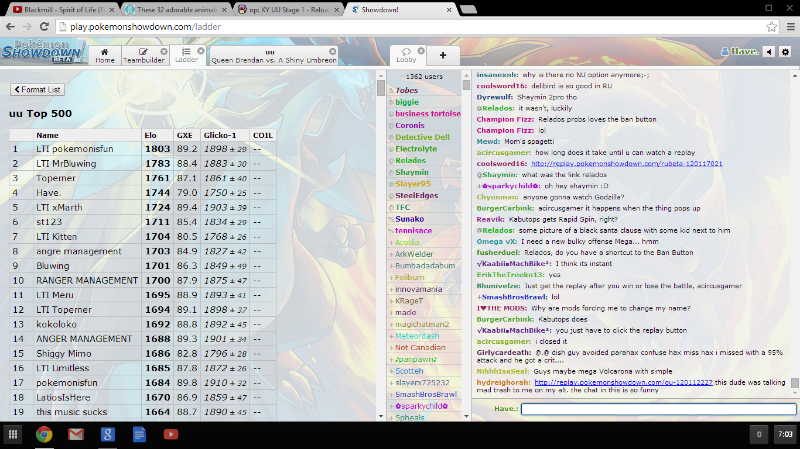Select user Shaymin in user list
This screenshot has height=449, width=800.
412,172
